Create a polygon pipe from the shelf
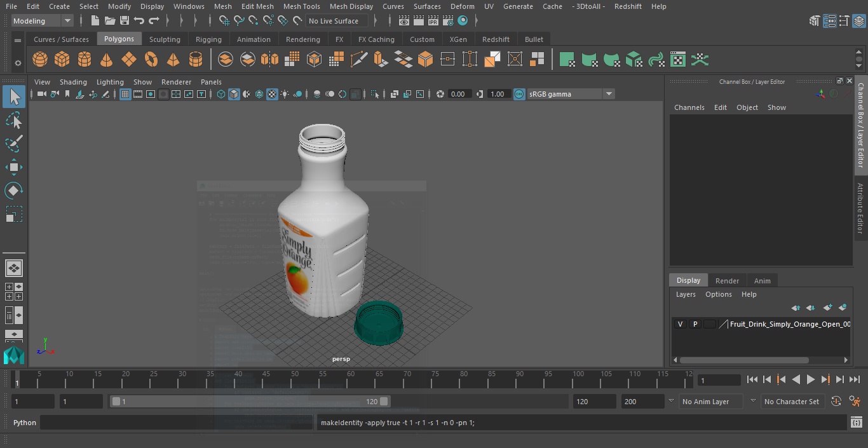The image size is (868, 448). pyautogui.click(x=196, y=60)
